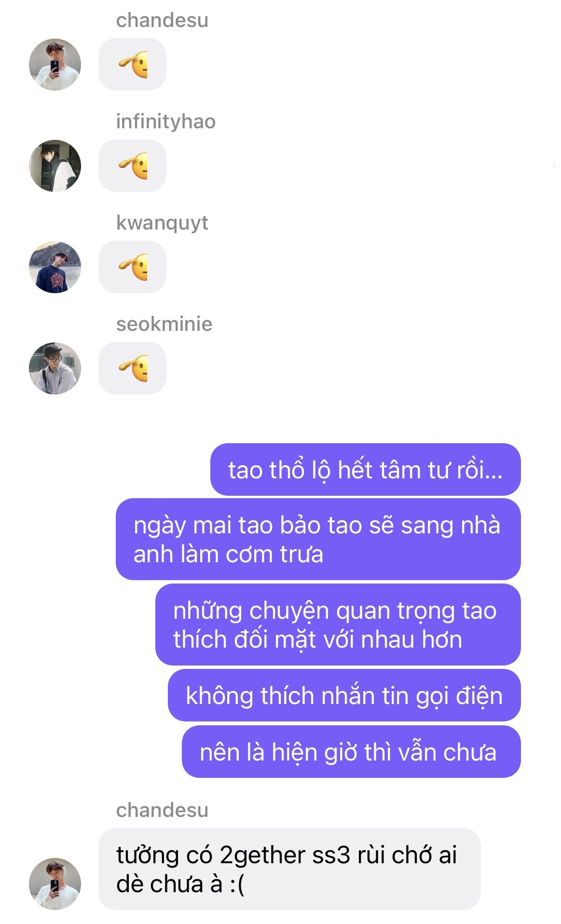Click the seokminie username label
The height and width of the screenshot is (924, 561).
coord(164,324)
